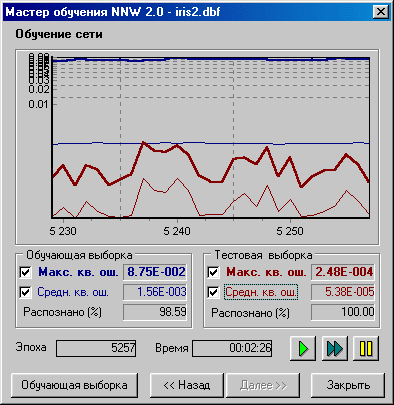
Task: Toggle test set Средн. кв. ош. checkbox
Action: tap(213, 292)
